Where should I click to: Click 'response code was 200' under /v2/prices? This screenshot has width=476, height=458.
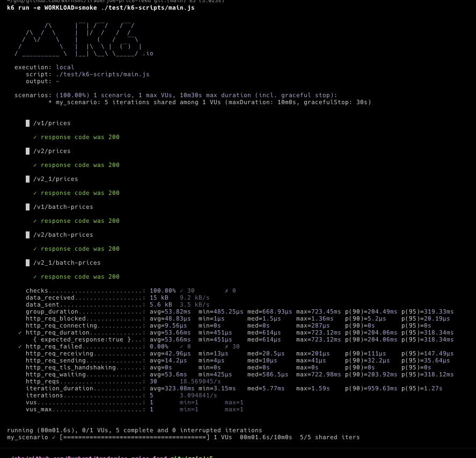coord(80,165)
